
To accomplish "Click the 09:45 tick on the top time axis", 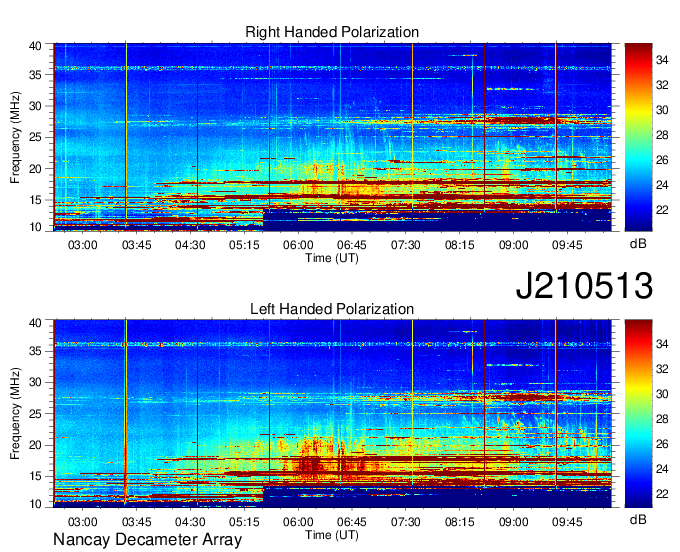I will pos(567,245).
